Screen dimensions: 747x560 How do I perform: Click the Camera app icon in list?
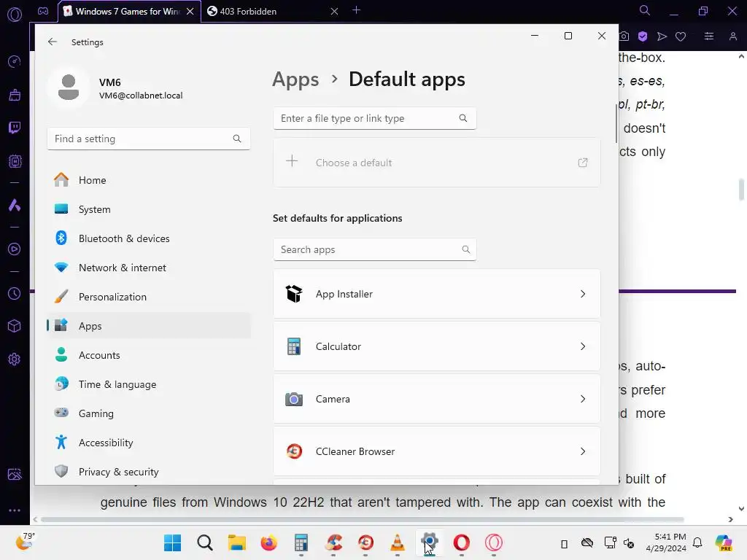coord(294,399)
